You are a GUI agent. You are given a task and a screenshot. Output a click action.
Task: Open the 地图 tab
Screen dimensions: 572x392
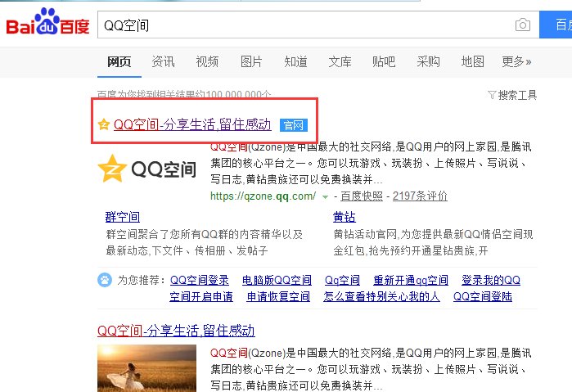point(472,61)
